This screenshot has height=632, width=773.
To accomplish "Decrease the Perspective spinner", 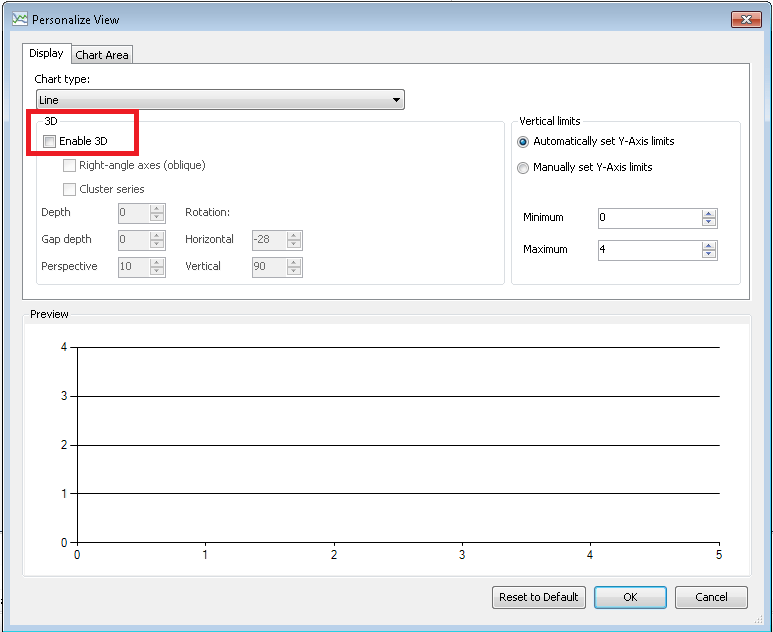I will (x=157, y=272).
